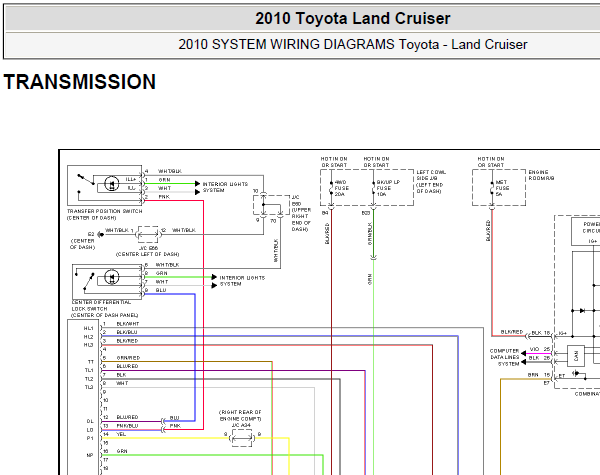Click the 'BLK/BLU' wire label at pin 2
Screen dimensions: 600x475
(x=127, y=332)
